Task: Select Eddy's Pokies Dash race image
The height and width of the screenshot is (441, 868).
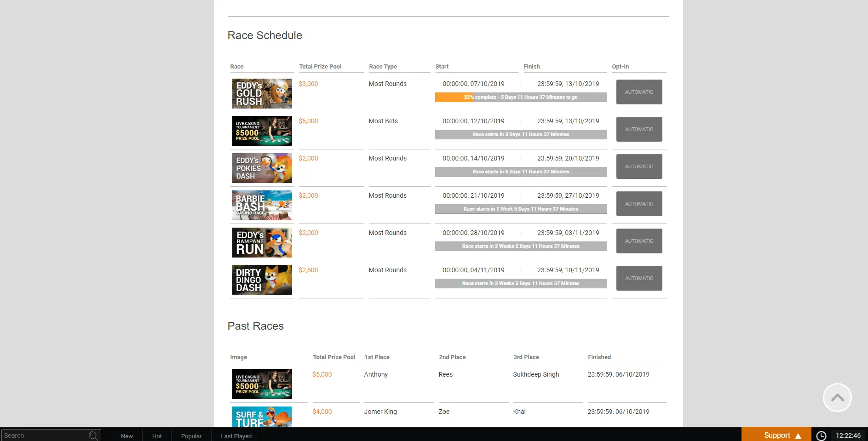Action: point(262,168)
